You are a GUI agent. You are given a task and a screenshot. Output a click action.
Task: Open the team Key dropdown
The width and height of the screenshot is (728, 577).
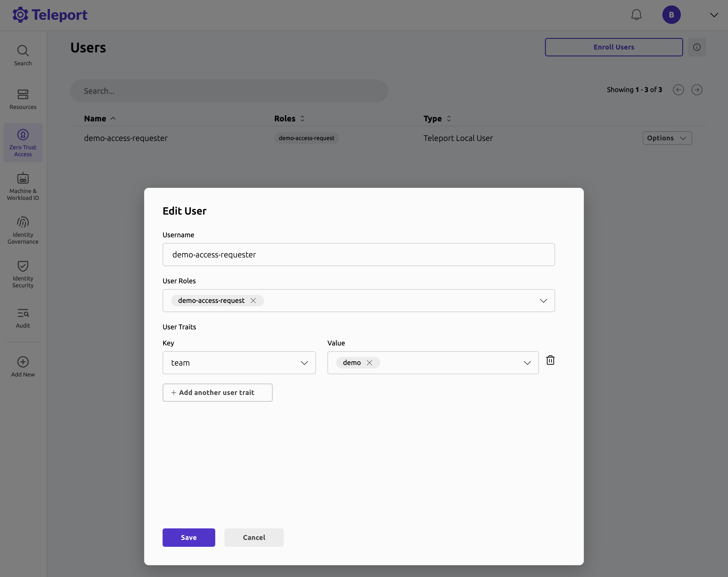pyautogui.click(x=304, y=363)
